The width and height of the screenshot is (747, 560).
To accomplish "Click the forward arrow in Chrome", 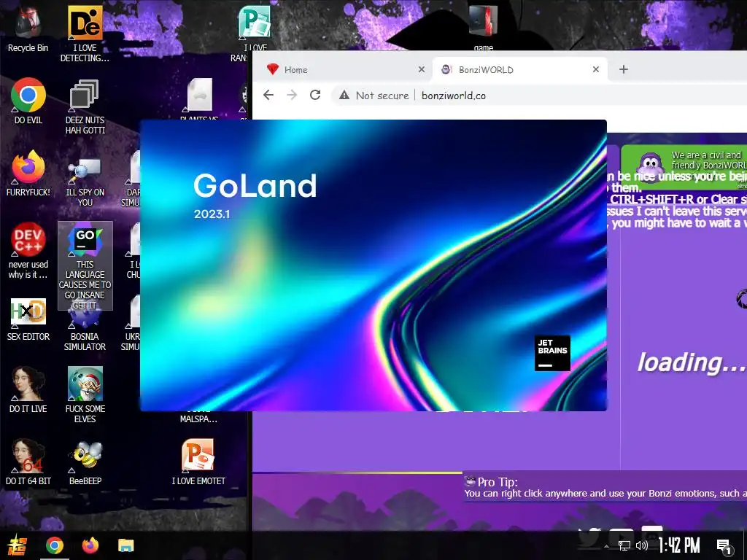I will pos(292,96).
